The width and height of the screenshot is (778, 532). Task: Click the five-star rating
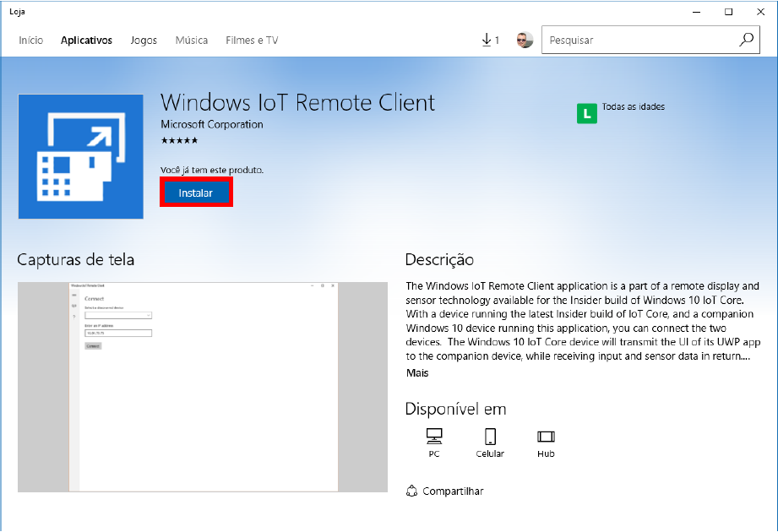pos(179,140)
